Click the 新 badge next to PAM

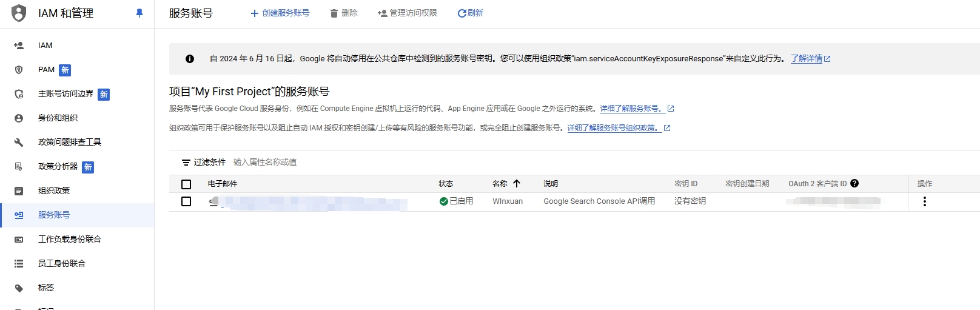65,70
